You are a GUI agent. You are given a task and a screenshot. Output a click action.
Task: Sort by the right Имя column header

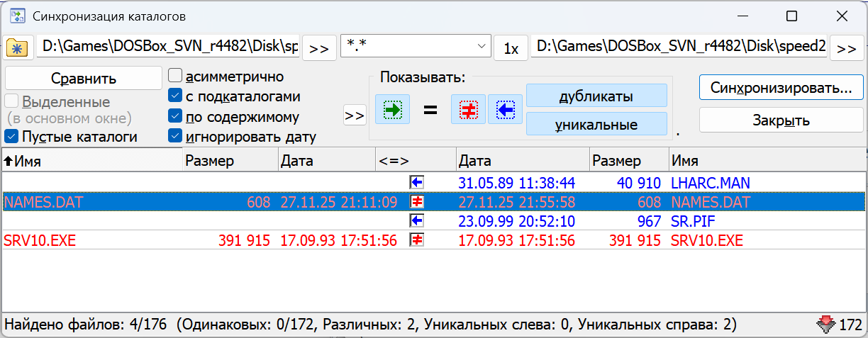tap(768, 161)
